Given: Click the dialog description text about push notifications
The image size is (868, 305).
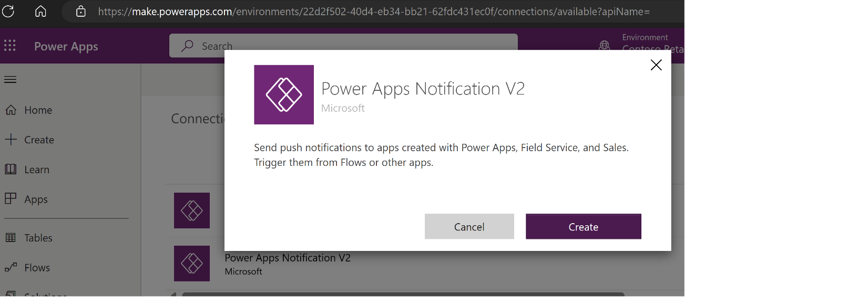Looking at the screenshot, I should pos(441,155).
